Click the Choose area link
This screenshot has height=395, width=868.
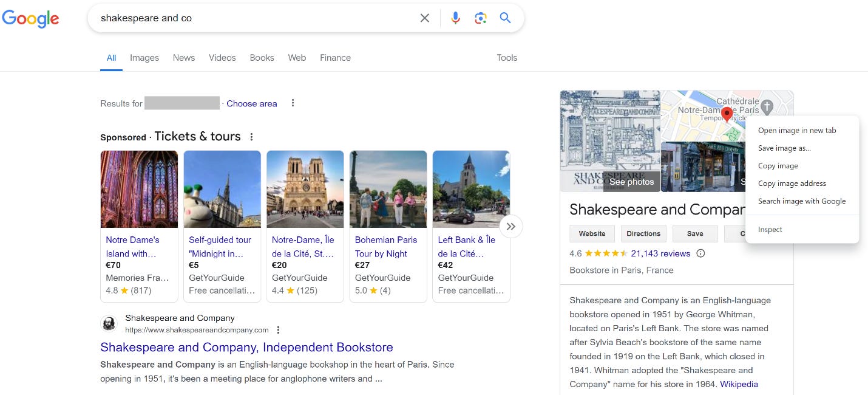pyautogui.click(x=252, y=103)
